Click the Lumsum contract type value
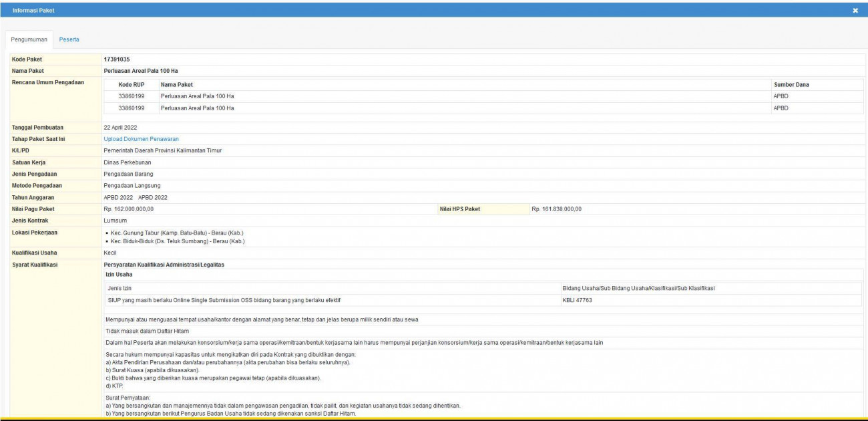868x421 pixels. pos(115,220)
